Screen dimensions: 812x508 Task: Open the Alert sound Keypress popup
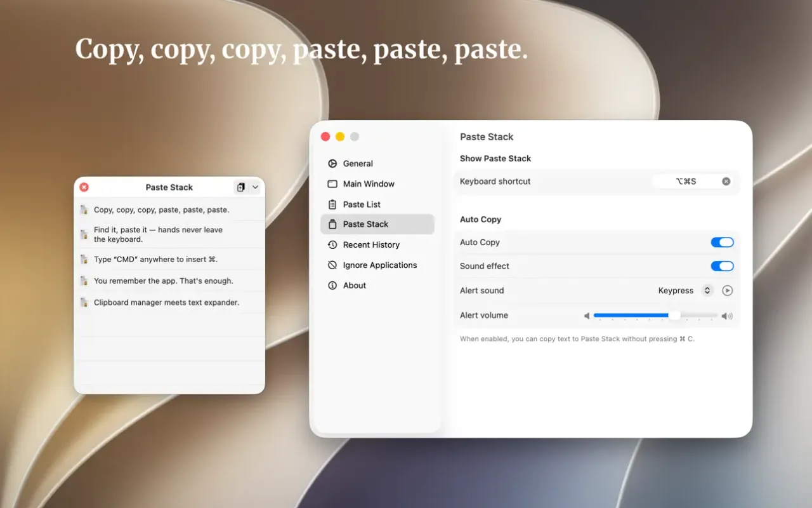point(685,291)
